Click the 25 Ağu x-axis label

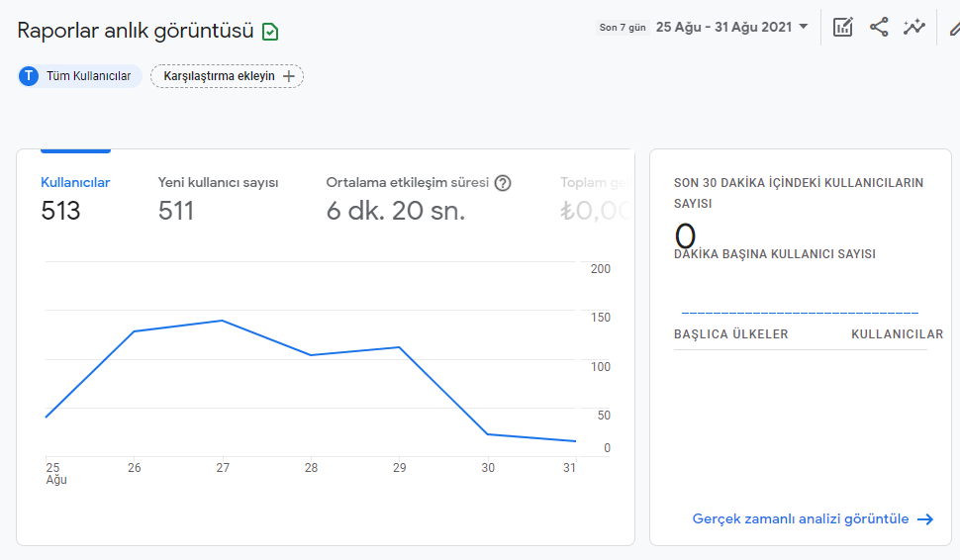55,473
